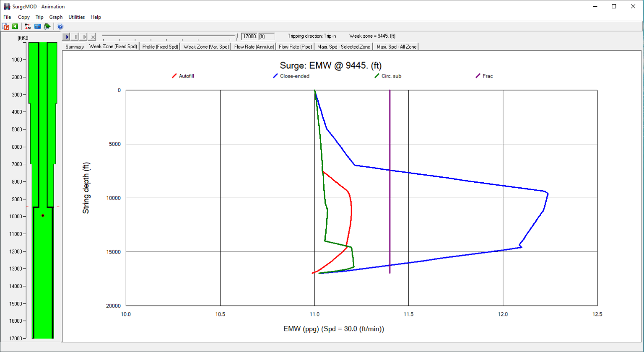
Task: Click the 17000 depth input field
Action: coord(249,36)
